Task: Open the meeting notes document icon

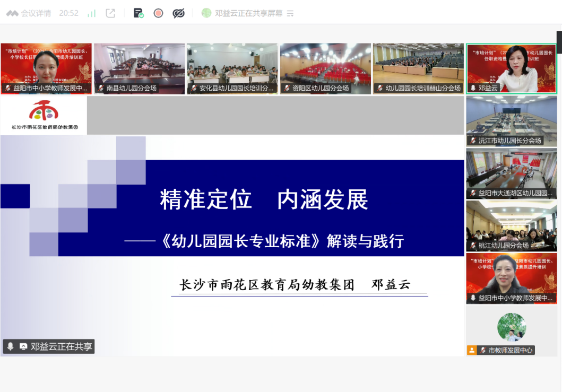Action: pos(138,13)
